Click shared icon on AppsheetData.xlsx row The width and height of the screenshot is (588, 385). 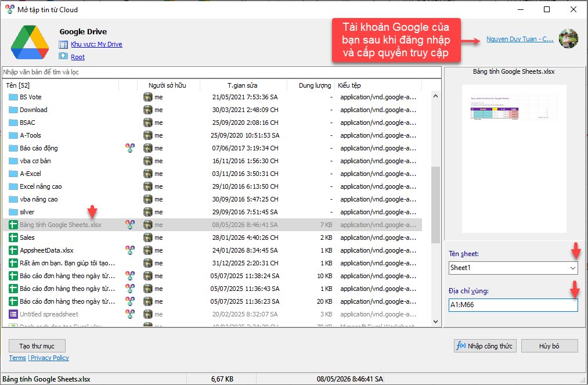click(130, 250)
